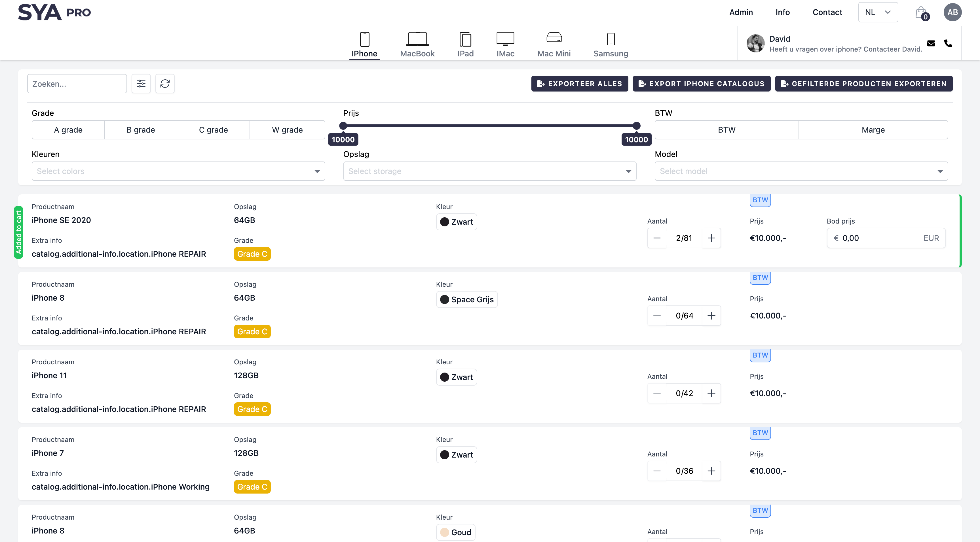The width and height of the screenshot is (980, 542).
Task: Call David via phone icon
Action: tap(948, 43)
